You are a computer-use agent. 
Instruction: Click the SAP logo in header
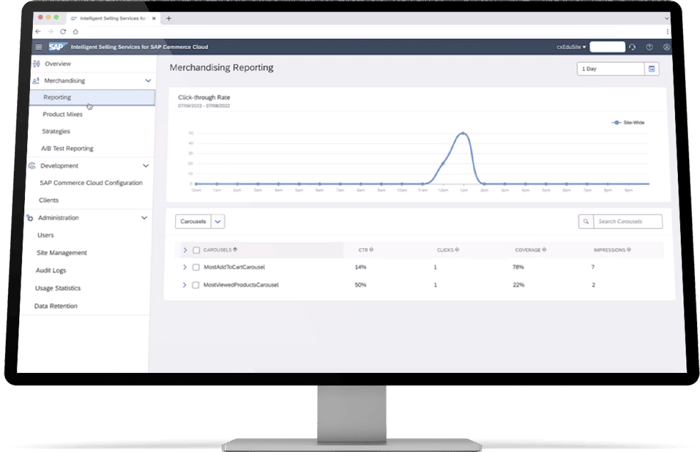(x=57, y=47)
